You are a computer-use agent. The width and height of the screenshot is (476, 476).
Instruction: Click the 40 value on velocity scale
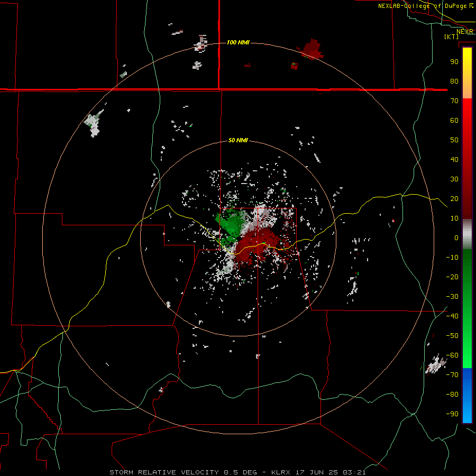[454, 159]
